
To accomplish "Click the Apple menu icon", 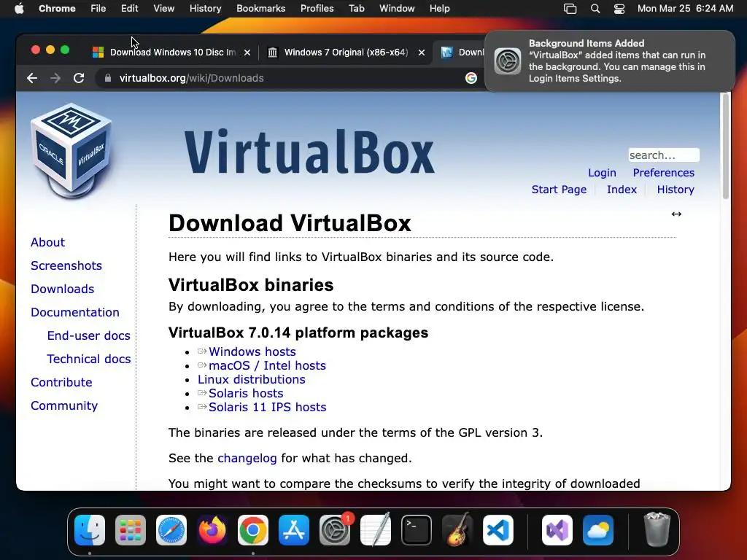I will (19, 9).
